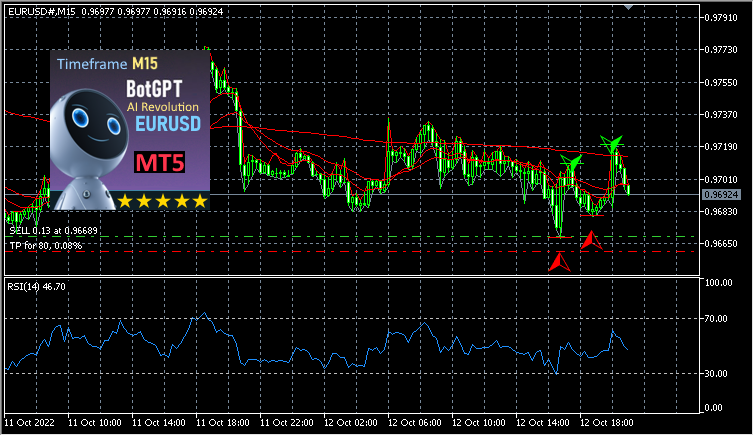This screenshot has height=436, width=754.
Task: Click the lowest red sell arrow marker
Action: coord(559,262)
